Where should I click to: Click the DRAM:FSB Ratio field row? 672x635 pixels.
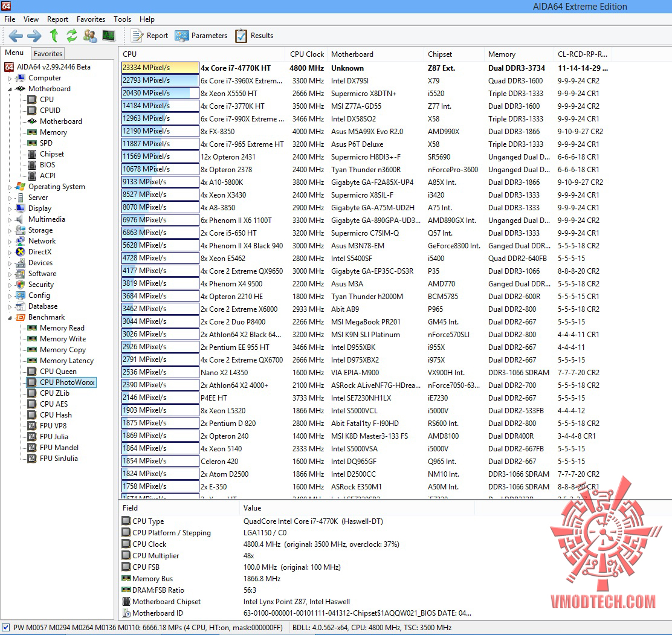click(x=297, y=590)
